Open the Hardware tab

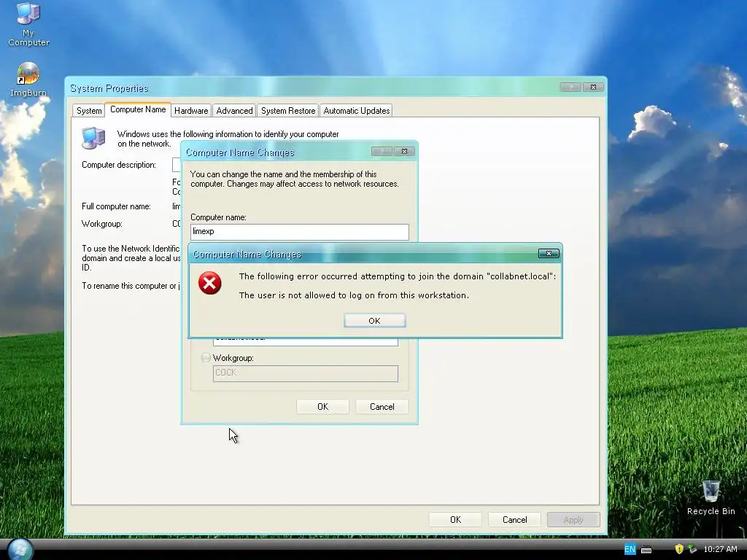tap(191, 111)
